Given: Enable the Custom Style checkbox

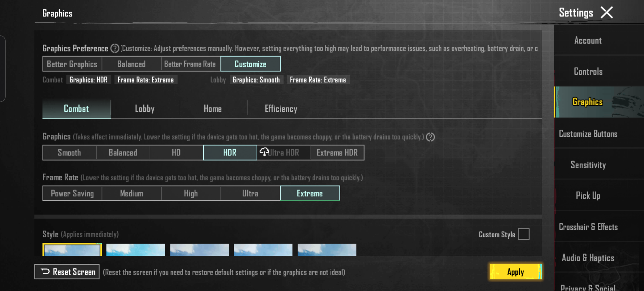Looking at the screenshot, I should point(523,234).
